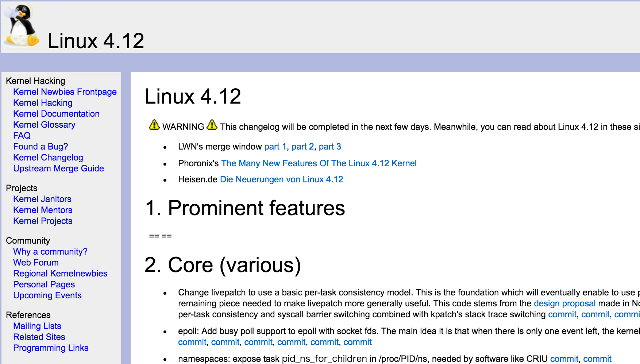The image size is (640, 364).
Task: Open first commit link for namespaces
Action: click(564, 359)
